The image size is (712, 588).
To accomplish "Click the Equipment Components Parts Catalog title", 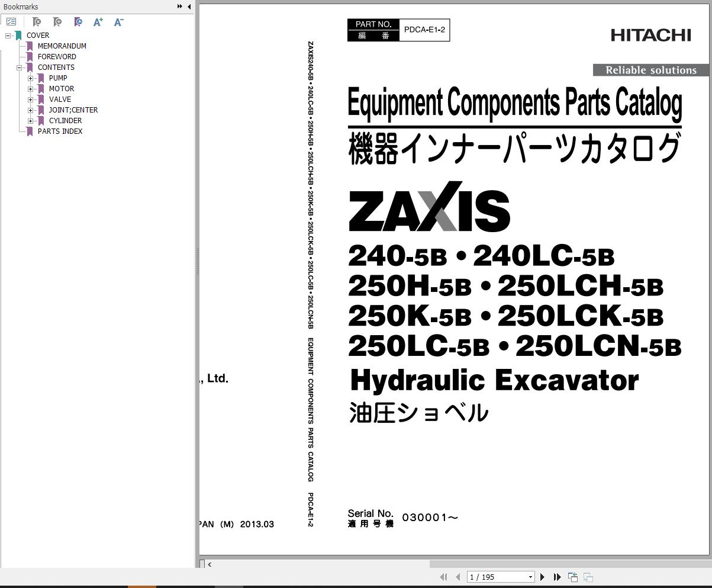I will click(515, 102).
